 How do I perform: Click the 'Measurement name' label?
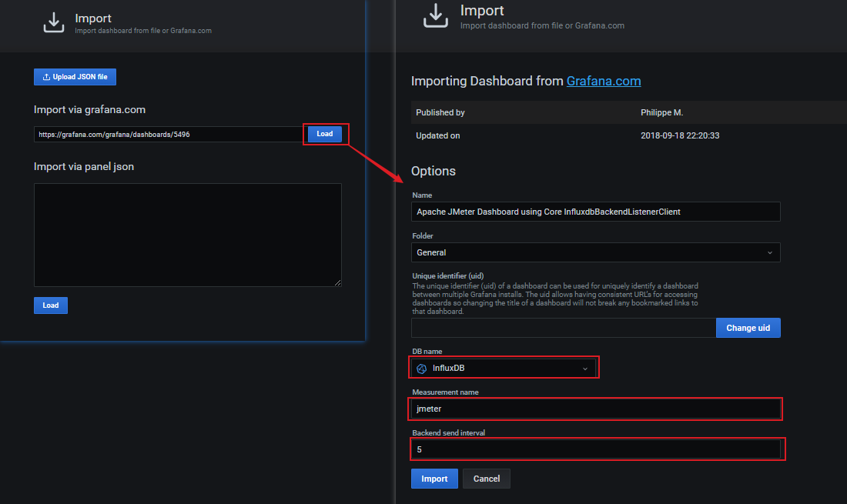[445, 392]
